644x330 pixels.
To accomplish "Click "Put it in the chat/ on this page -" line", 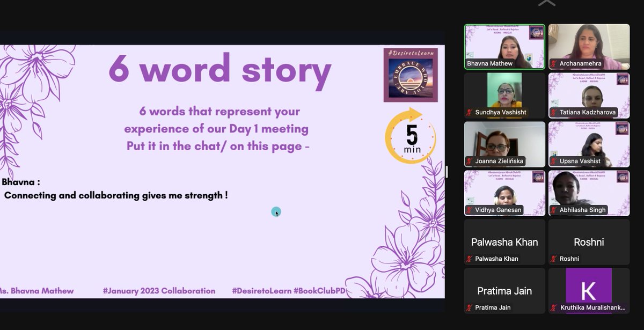I will pyautogui.click(x=218, y=146).
